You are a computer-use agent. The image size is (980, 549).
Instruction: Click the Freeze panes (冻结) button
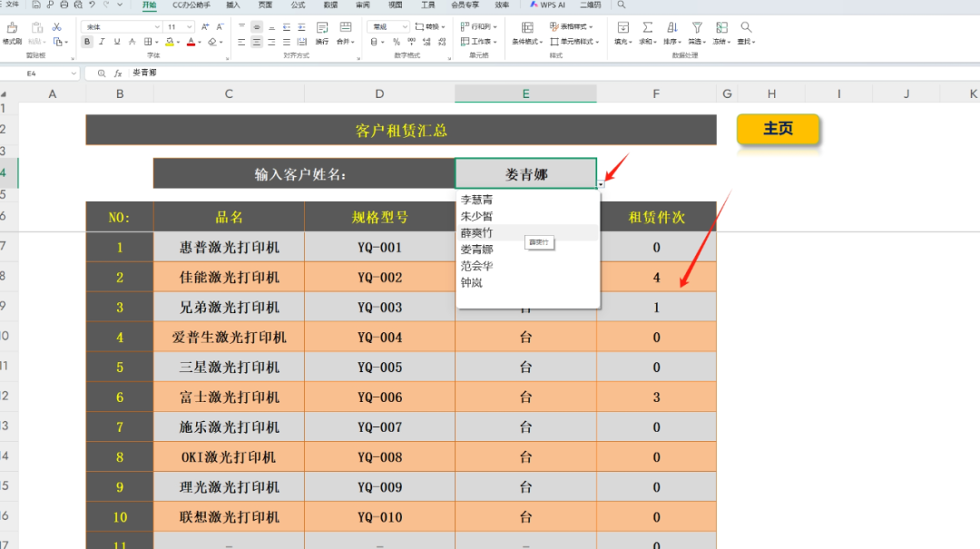click(722, 33)
